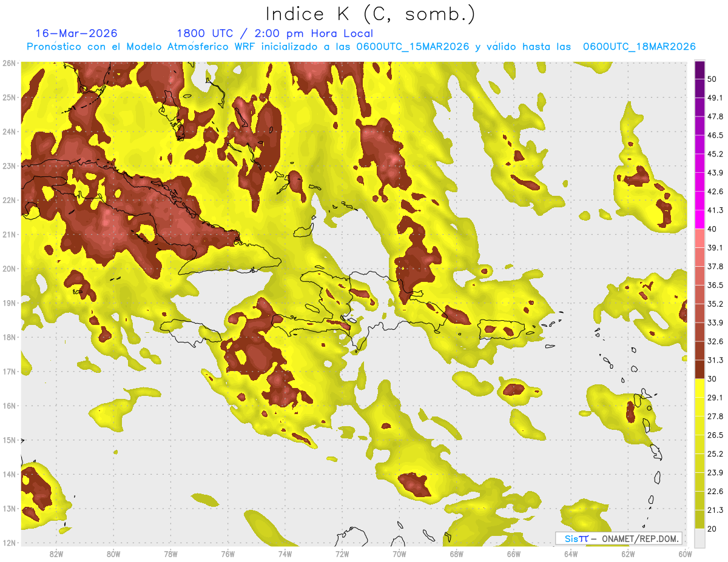Click the longitude label '64W'

coord(571,554)
